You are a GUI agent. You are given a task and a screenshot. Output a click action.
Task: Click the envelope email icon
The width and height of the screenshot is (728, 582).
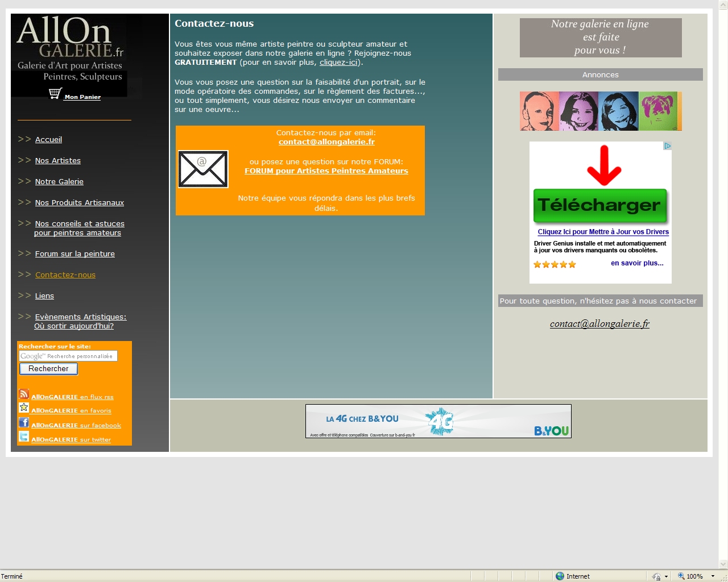203,169
